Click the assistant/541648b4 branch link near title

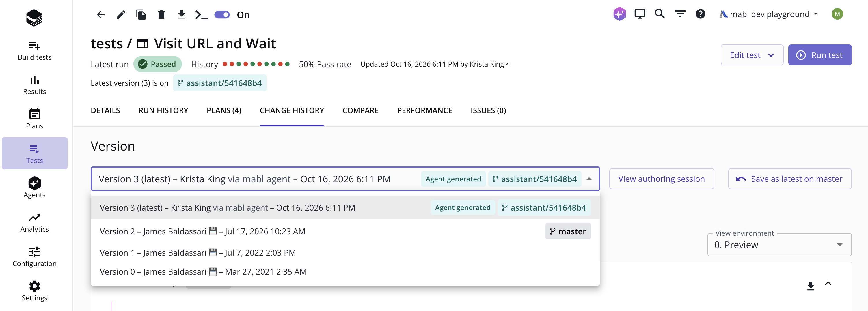pos(220,83)
